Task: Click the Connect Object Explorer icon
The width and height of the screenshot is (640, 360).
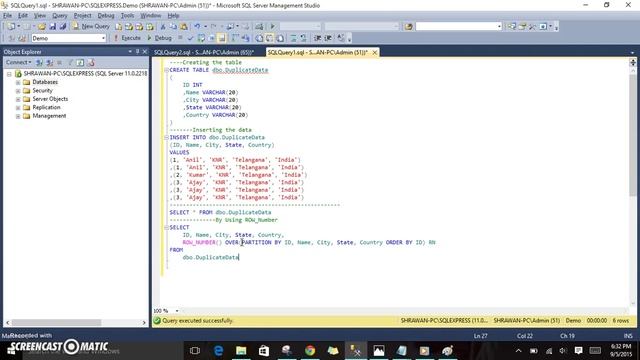Action: (39, 62)
